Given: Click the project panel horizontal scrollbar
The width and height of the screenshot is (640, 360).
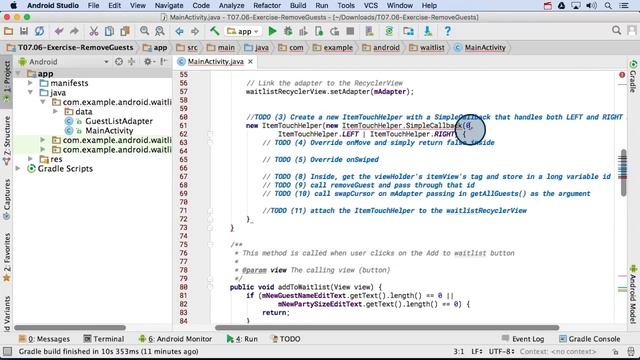Looking at the screenshot, I should pos(70,327).
